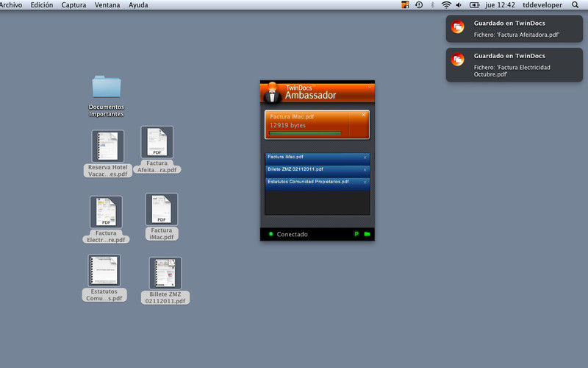Click the battery status menu bar icon
This screenshot has width=588, height=368.
click(474, 5)
